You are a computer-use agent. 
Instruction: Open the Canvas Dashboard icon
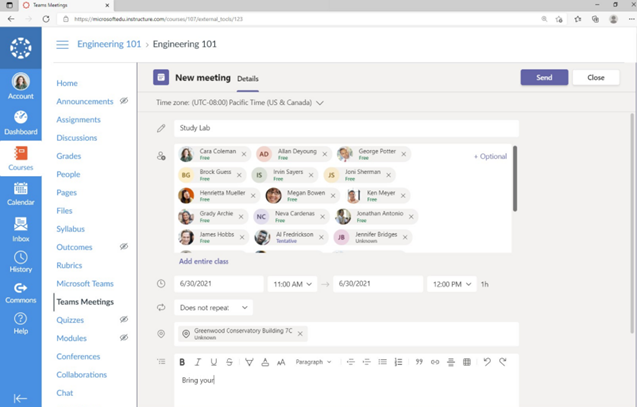coord(20,122)
